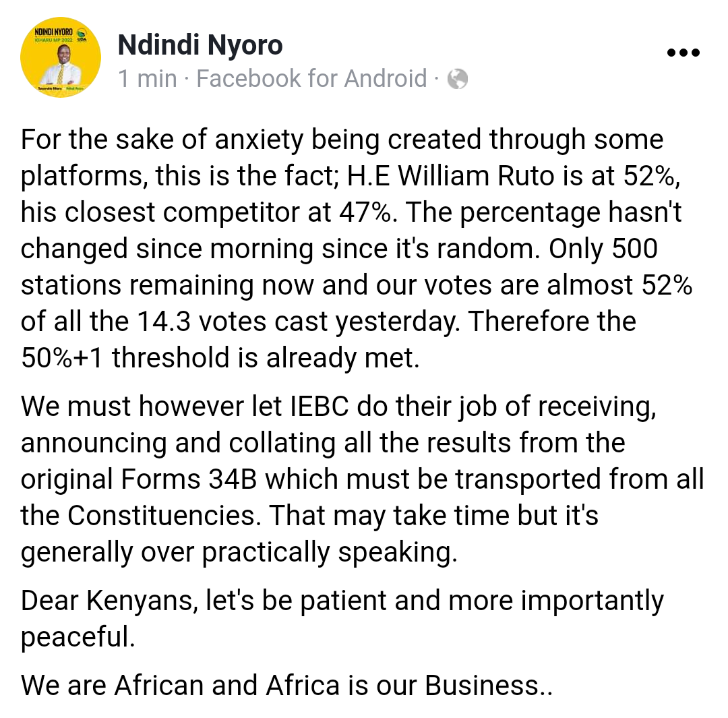Open Ndindi Nyoro profile name link
This screenshot has height=718, width=728.
point(200,45)
